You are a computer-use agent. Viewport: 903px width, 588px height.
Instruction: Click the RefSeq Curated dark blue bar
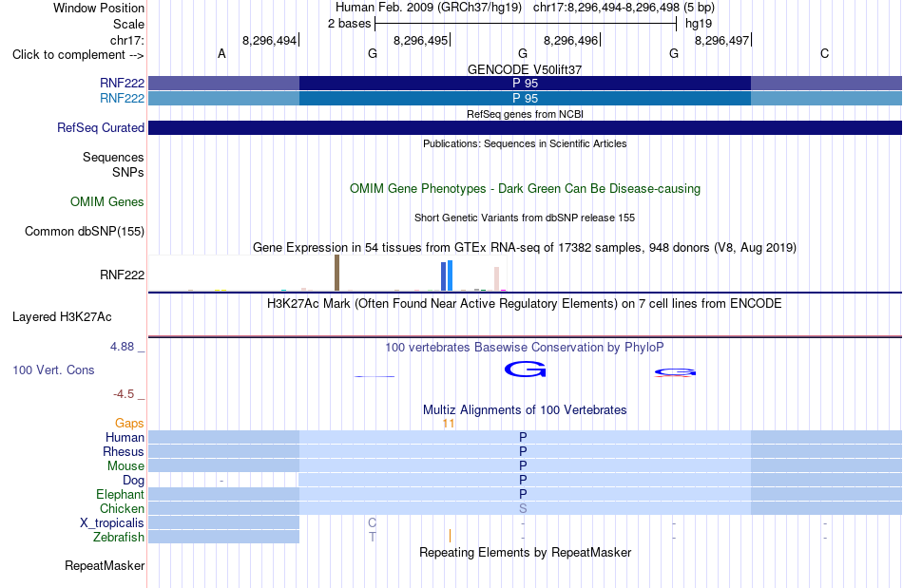[x=525, y=127]
